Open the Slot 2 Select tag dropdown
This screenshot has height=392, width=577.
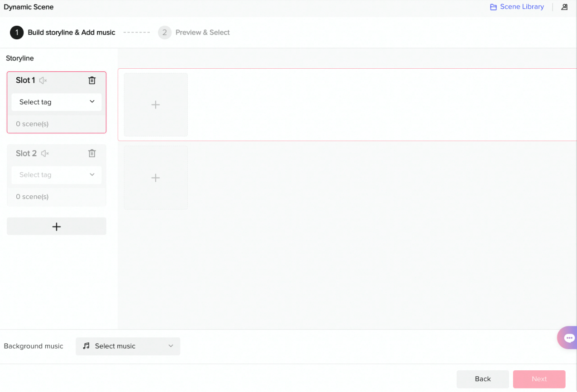coord(57,175)
